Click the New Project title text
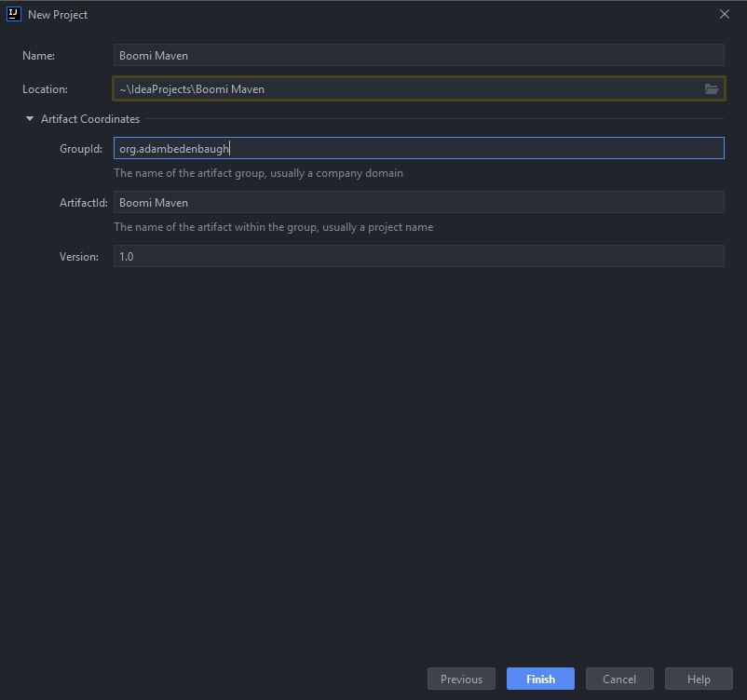747x700 pixels. click(x=58, y=14)
